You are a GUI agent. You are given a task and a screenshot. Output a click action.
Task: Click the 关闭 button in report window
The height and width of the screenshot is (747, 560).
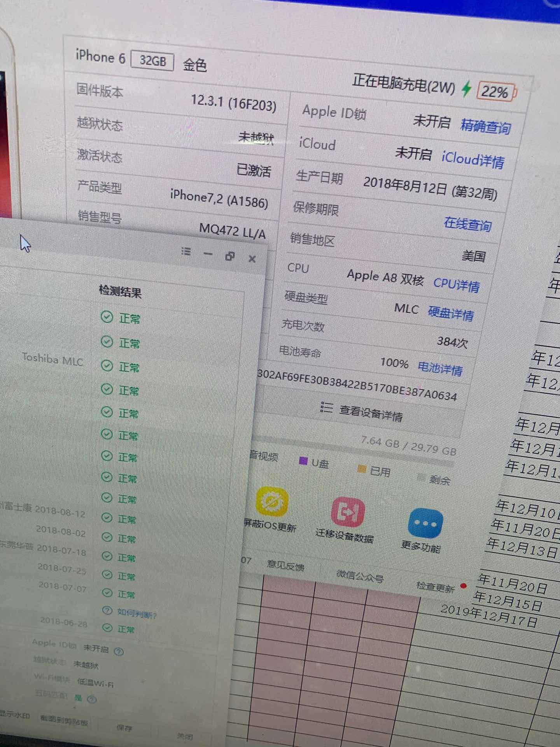[185, 736]
